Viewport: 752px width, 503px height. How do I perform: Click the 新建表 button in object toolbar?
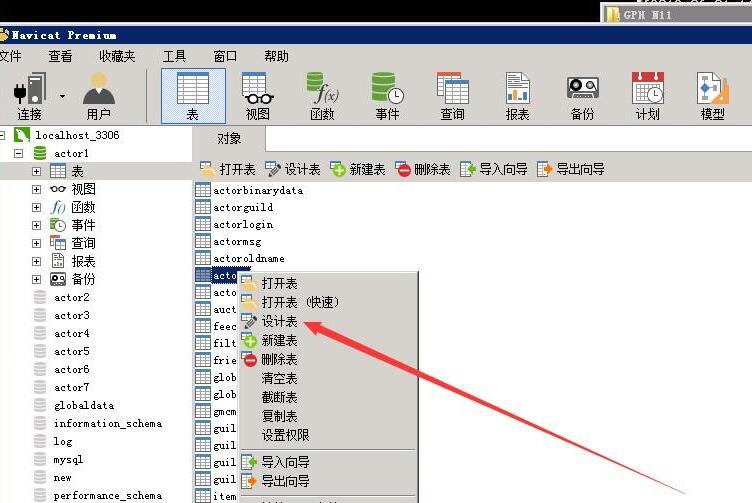358,169
